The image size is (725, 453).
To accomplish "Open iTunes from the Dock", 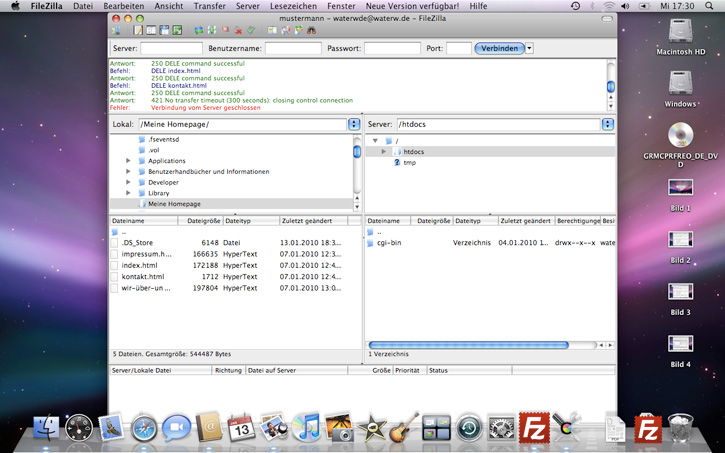I will pyautogui.click(x=306, y=426).
